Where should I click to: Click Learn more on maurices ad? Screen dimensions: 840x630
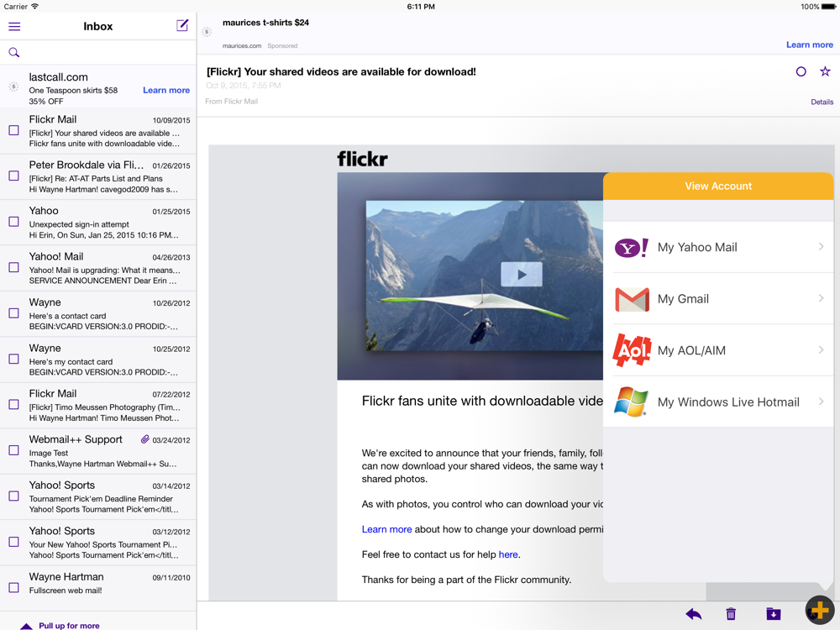click(810, 45)
